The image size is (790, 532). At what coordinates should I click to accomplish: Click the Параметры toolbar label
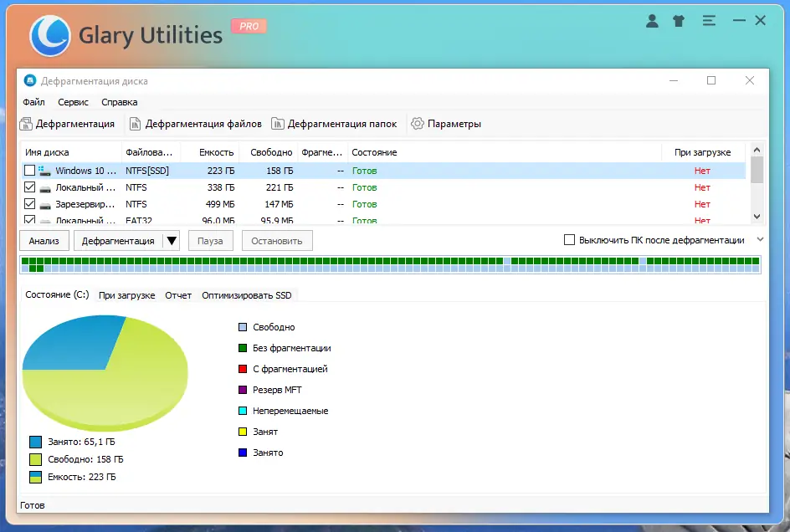pyautogui.click(x=454, y=124)
